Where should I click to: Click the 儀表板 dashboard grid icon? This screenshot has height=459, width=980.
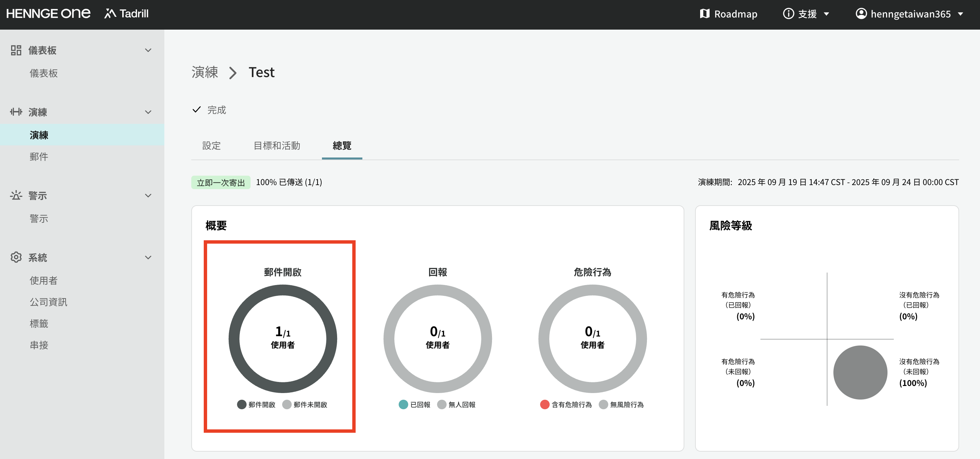(16, 50)
